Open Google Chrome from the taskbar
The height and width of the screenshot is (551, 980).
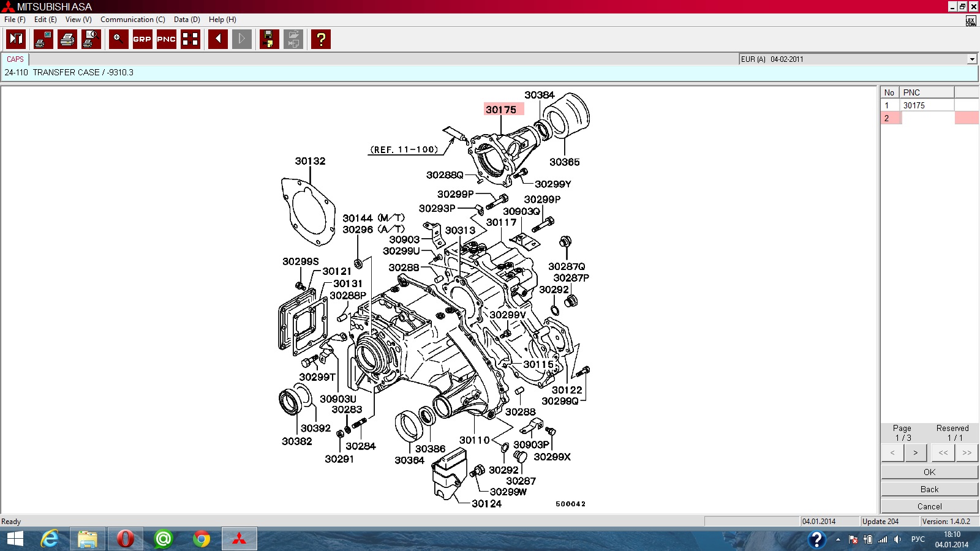coord(201,539)
